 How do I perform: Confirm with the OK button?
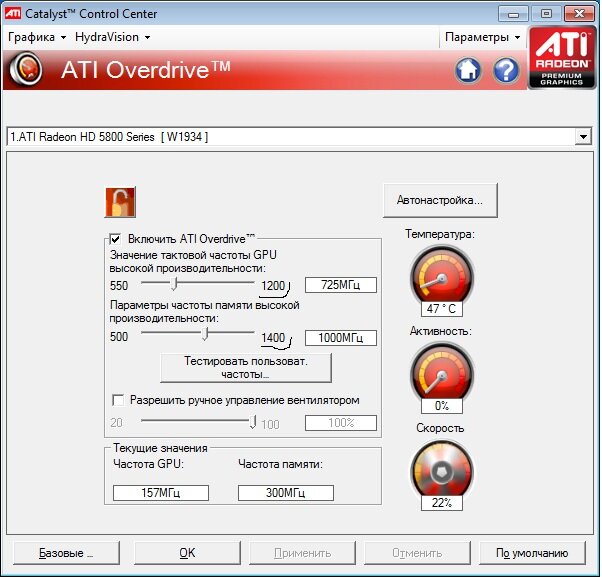tap(187, 553)
